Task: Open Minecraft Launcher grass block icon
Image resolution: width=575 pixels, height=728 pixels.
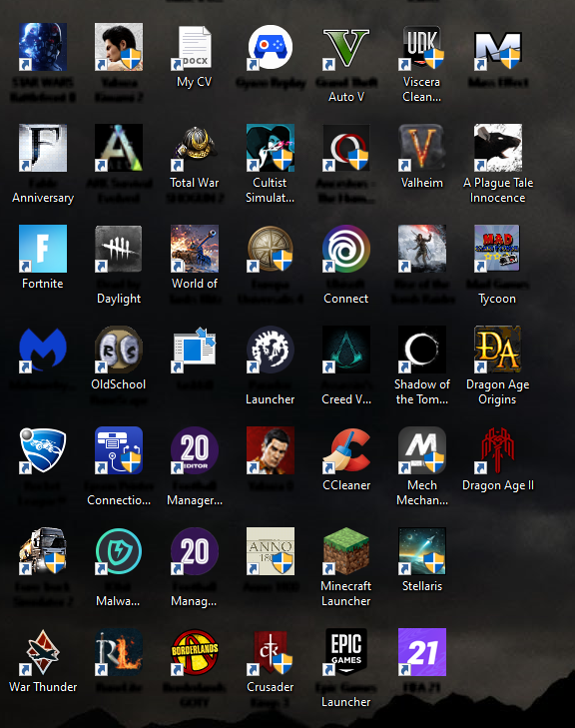Action: pyautogui.click(x=346, y=551)
